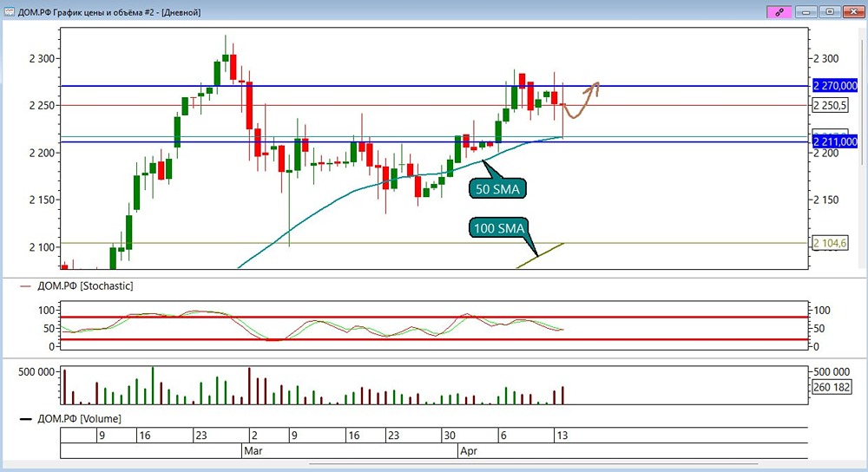The image size is (868, 472).
Task: Minimize the ДОМ.РФ chart window
Action: coord(806,11)
